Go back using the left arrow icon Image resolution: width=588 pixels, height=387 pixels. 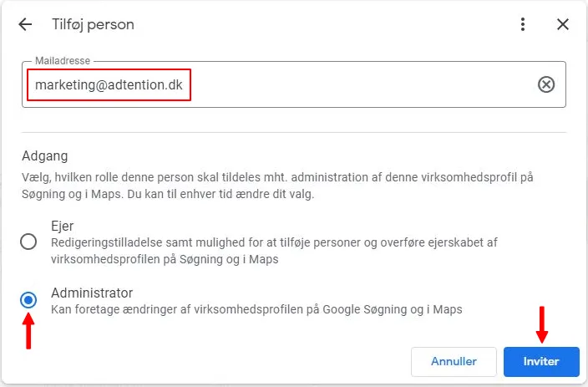click(x=25, y=24)
